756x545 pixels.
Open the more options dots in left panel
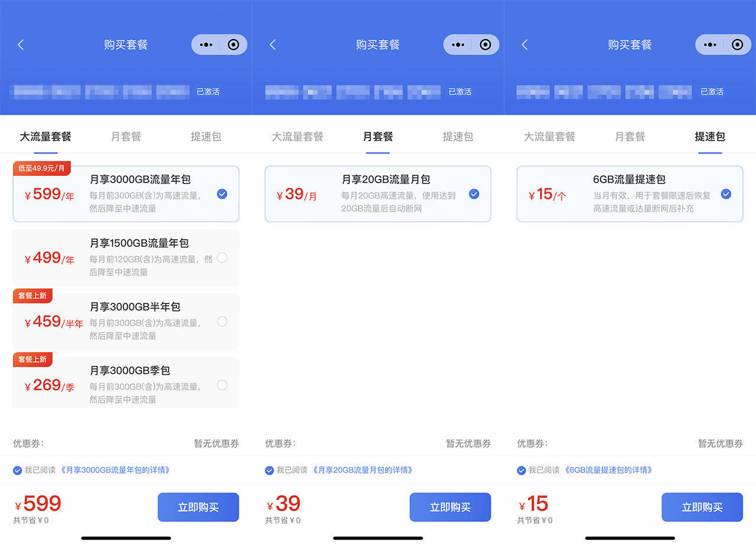(206, 45)
